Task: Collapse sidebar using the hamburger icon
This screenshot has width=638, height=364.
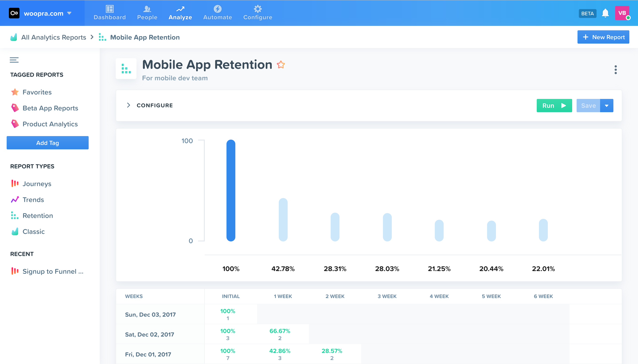Action: point(14,60)
